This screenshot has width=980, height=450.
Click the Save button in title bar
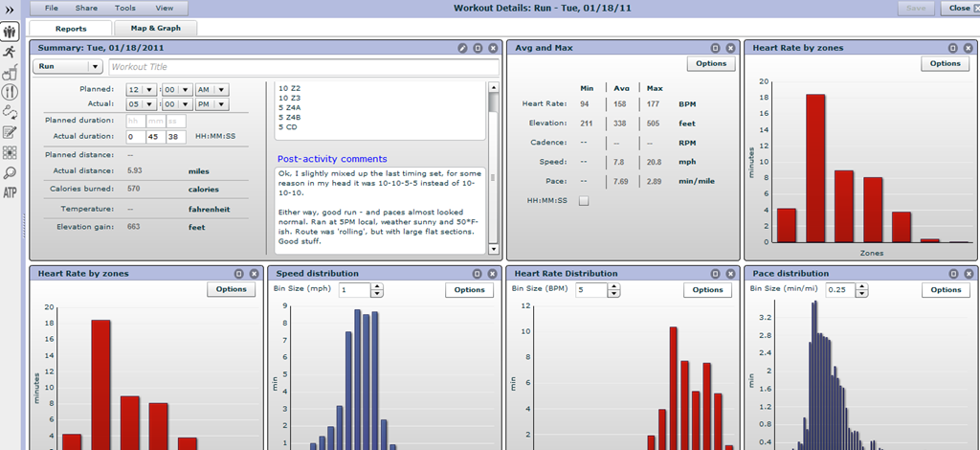(x=917, y=8)
